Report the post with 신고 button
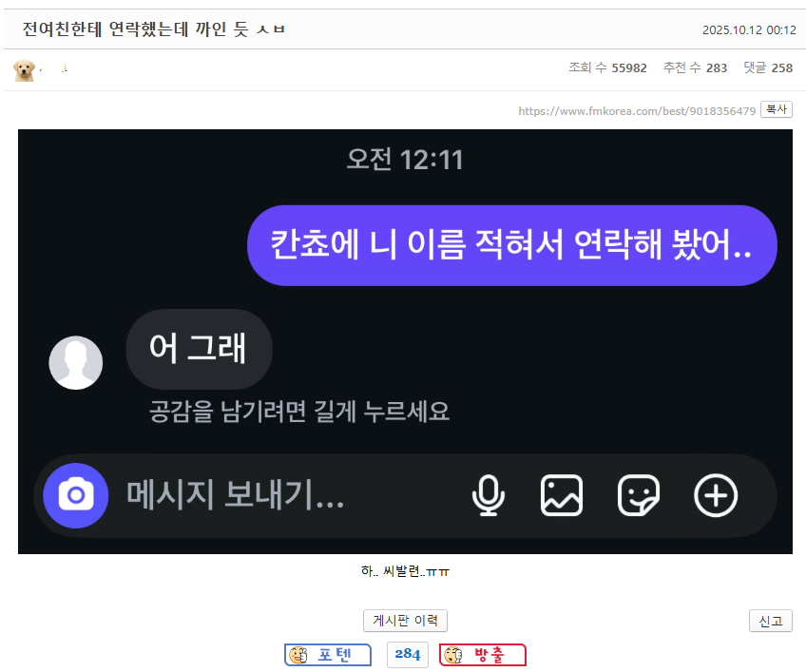Viewport: 806px width, 672px height. 770,621
